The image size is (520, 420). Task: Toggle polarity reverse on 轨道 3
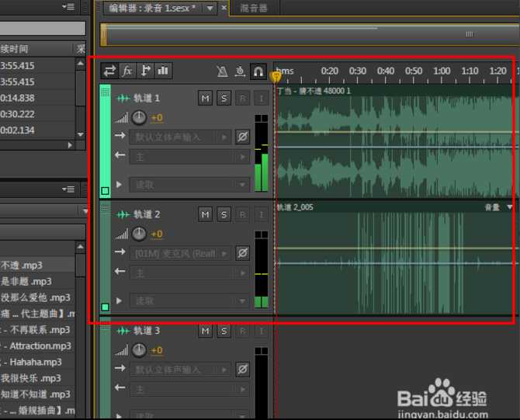[x=242, y=370]
